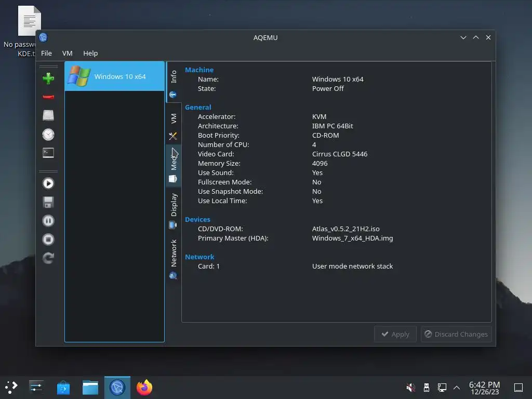This screenshot has height=399, width=532.
Task: Close the AQEMU window
Action: pyautogui.click(x=488, y=37)
